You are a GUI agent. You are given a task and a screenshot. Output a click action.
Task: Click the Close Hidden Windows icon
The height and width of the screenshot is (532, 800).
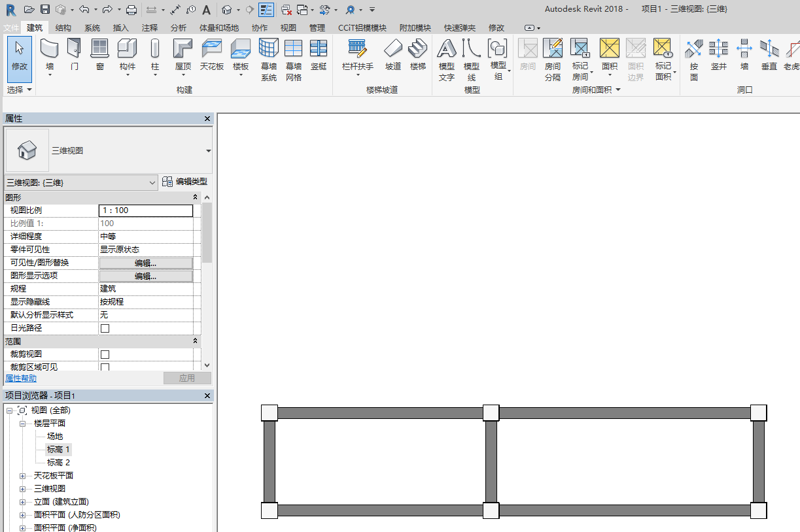(287, 10)
